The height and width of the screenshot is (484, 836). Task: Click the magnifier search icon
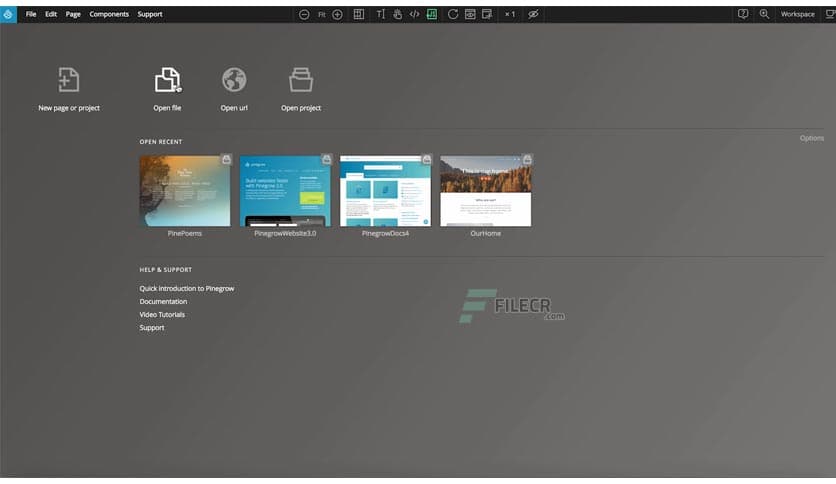click(764, 14)
